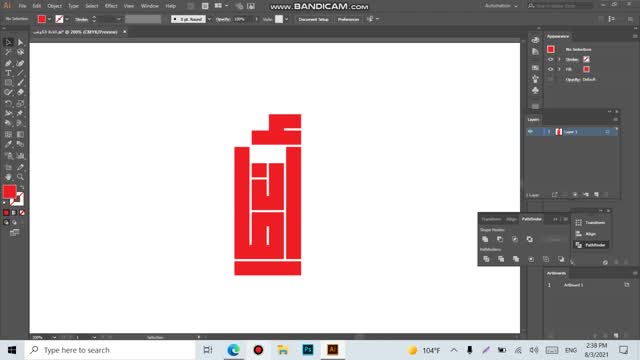Click Fill color swatch in Appearance panel
Image resolution: width=640 pixels, height=360 pixels.
pyautogui.click(x=587, y=69)
